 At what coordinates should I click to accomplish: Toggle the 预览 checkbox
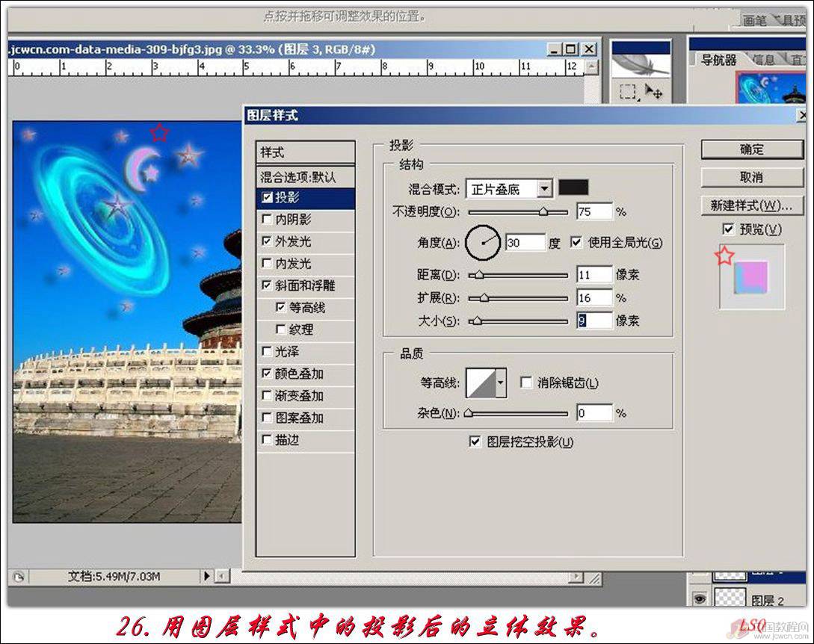728,229
